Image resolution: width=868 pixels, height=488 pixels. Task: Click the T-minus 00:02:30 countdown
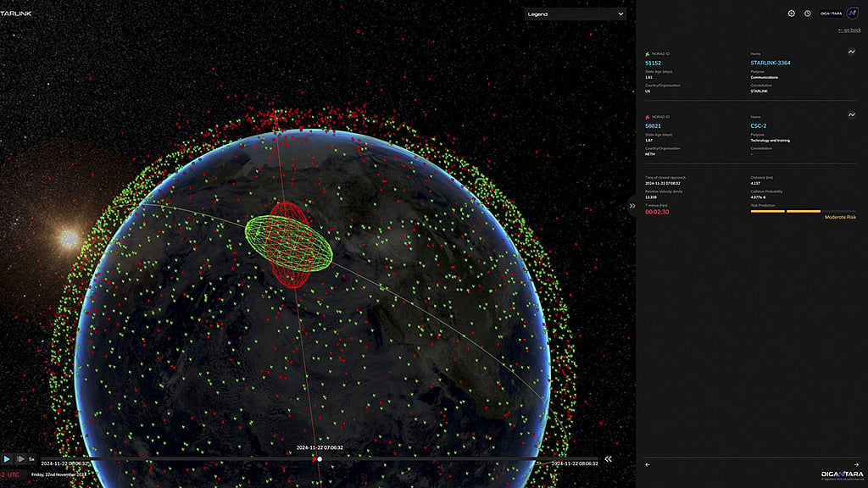pyautogui.click(x=657, y=212)
